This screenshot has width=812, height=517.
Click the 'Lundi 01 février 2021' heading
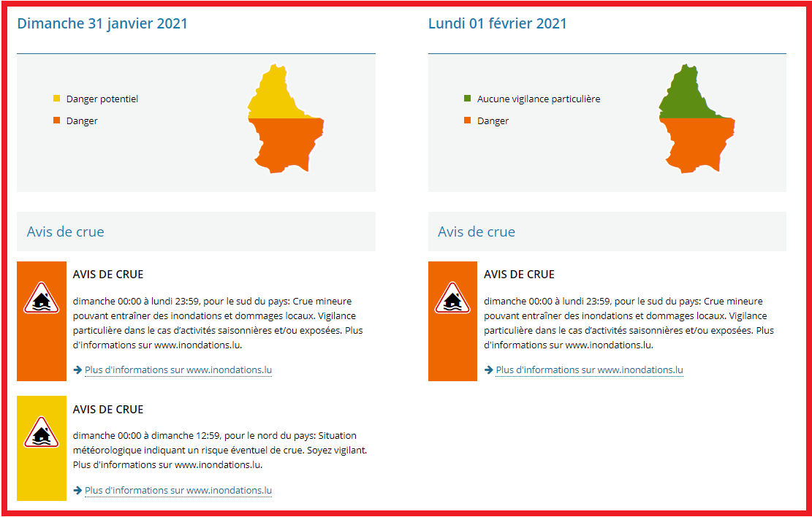(497, 23)
